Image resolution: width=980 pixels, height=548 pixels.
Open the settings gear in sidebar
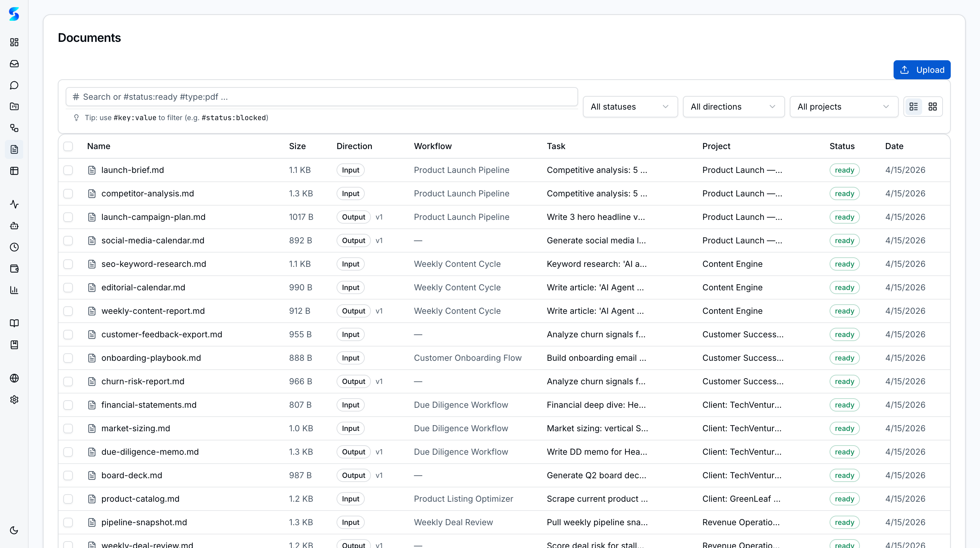pyautogui.click(x=14, y=400)
